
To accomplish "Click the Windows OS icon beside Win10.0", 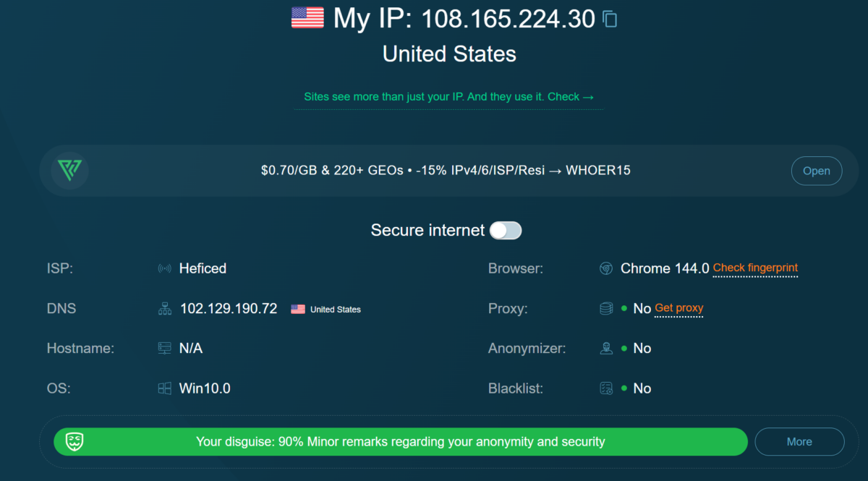I will (164, 388).
